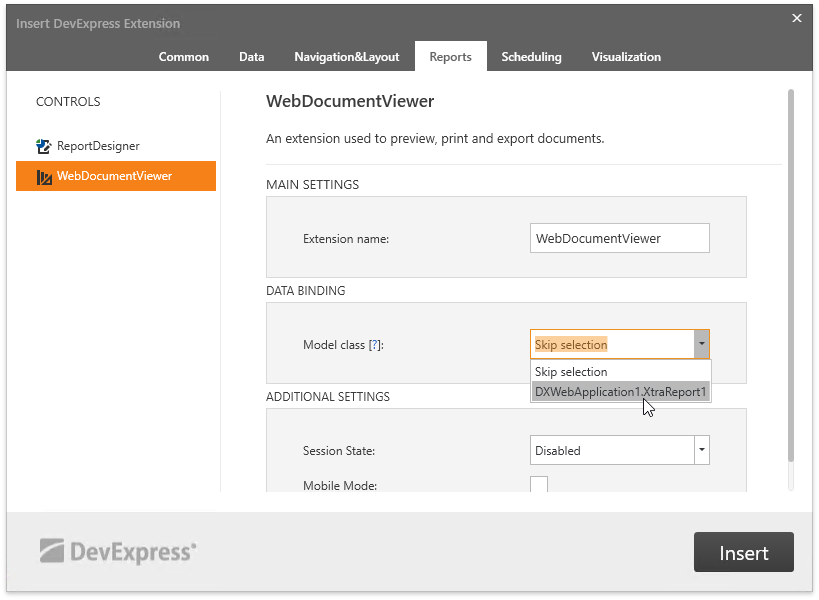The height and width of the screenshot is (600, 819).
Task: Enable the Mobile Mode checkbox
Action: (539, 485)
